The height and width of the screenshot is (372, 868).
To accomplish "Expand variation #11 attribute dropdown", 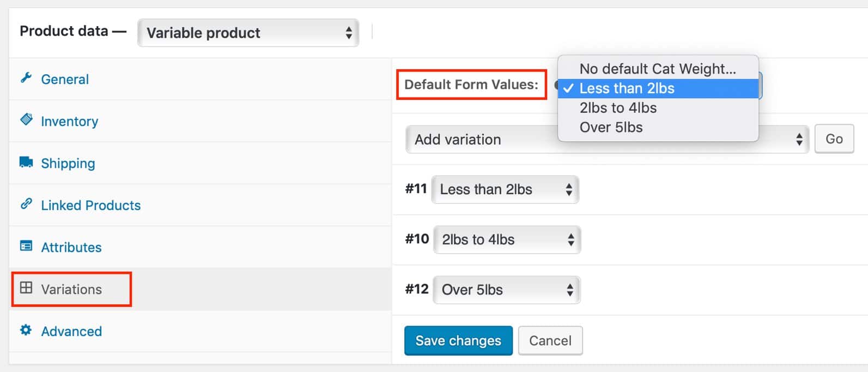I will (x=505, y=190).
